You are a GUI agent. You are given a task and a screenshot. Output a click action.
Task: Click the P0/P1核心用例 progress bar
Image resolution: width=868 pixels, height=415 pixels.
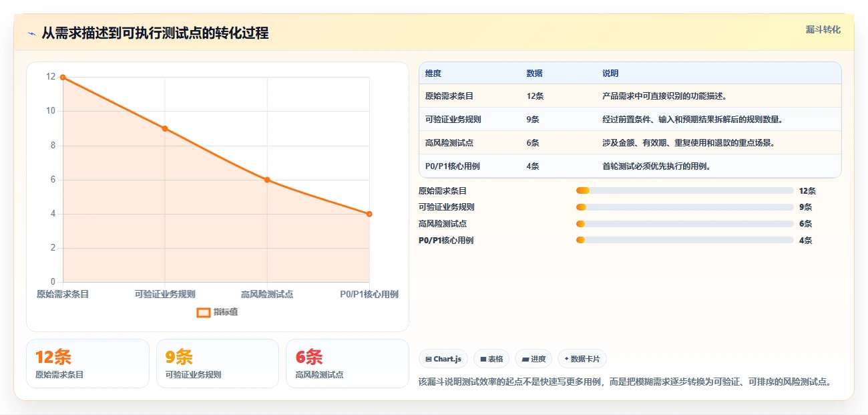click(684, 240)
